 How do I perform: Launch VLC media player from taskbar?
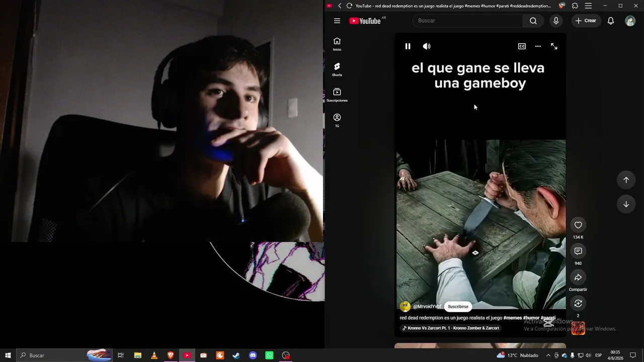tap(154, 355)
